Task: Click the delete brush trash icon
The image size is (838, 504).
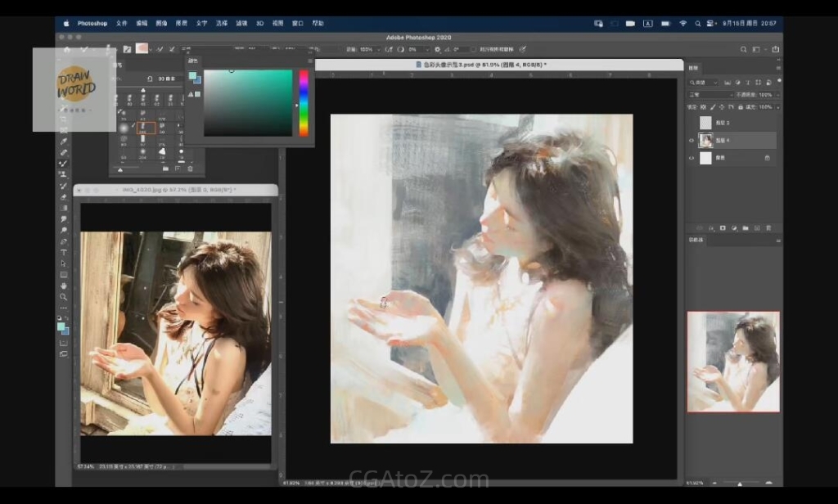Action: (x=190, y=169)
